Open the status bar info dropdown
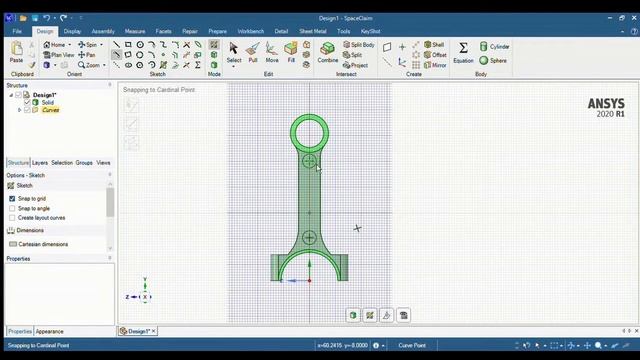 click(x=383, y=346)
